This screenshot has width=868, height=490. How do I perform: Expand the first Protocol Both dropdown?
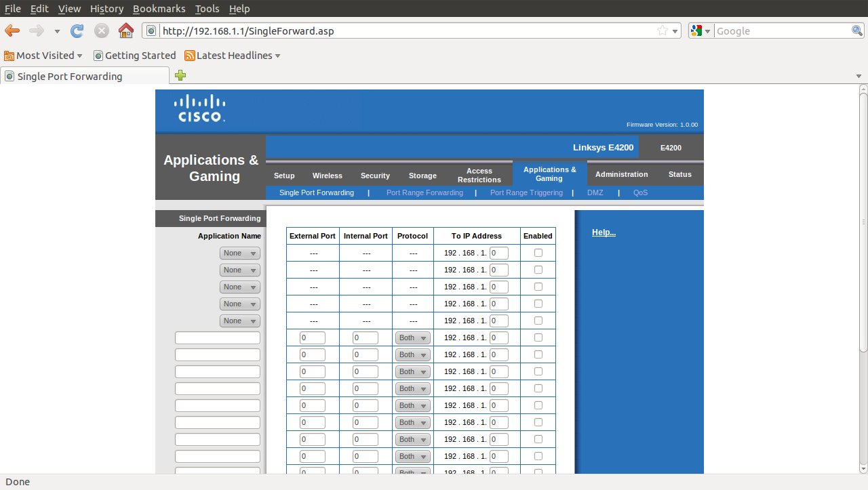(412, 338)
